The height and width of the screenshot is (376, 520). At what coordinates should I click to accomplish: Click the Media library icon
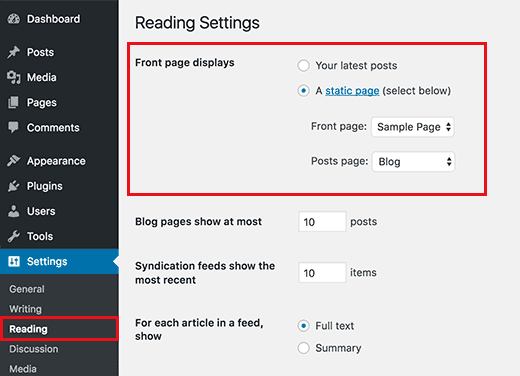click(x=14, y=77)
